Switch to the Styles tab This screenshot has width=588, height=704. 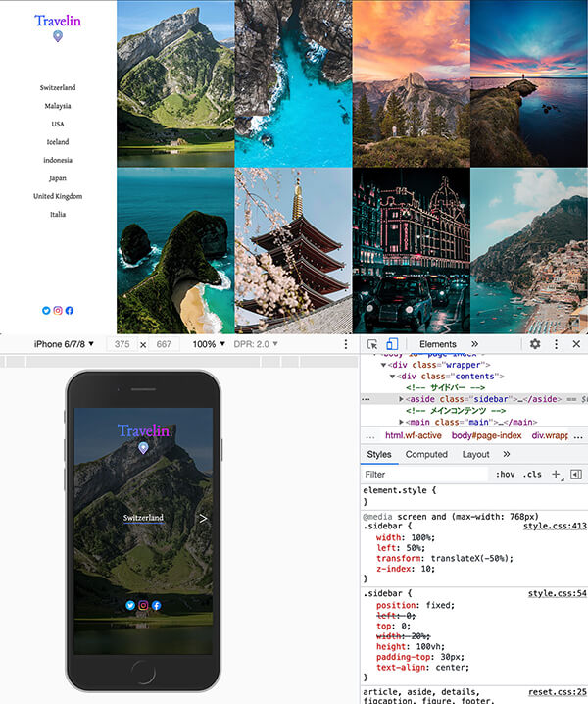[379, 454]
